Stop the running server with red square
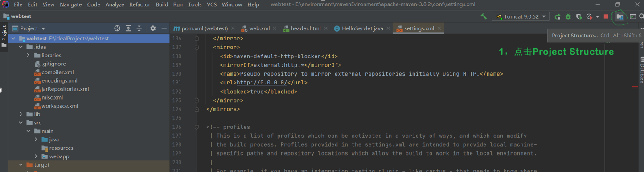Image resolution: width=644 pixels, height=172 pixels. tap(606, 16)
